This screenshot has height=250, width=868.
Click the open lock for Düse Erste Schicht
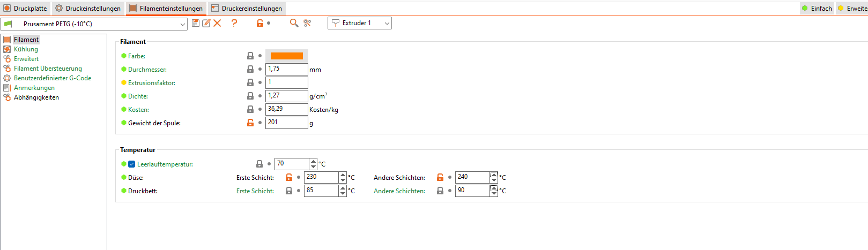pos(289,177)
